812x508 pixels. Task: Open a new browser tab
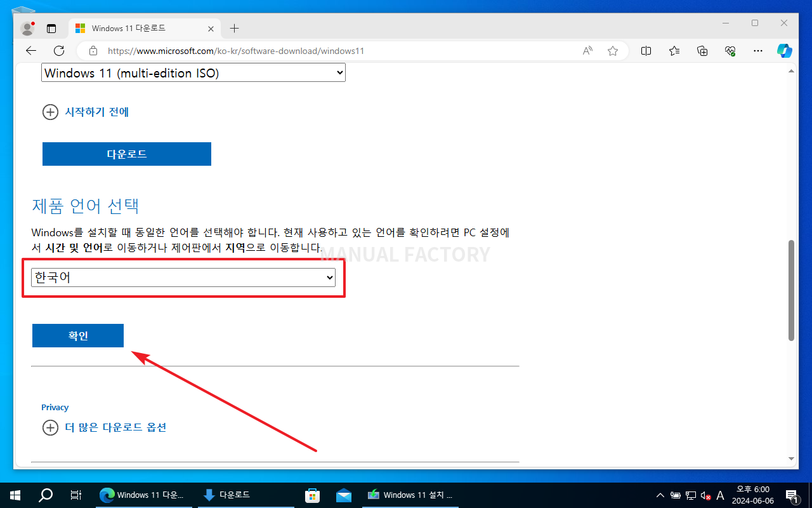[234, 29]
